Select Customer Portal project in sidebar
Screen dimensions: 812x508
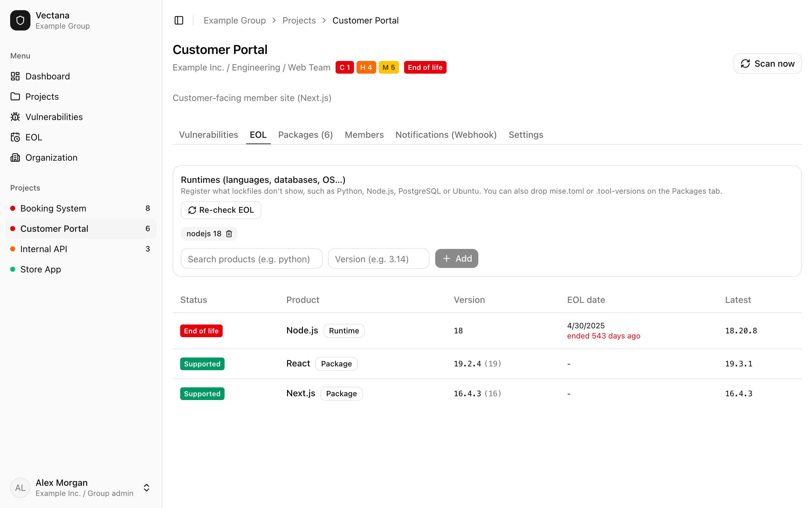[81, 229]
